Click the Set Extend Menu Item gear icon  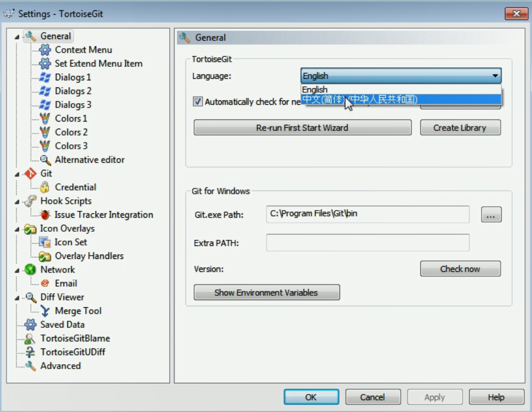point(45,64)
